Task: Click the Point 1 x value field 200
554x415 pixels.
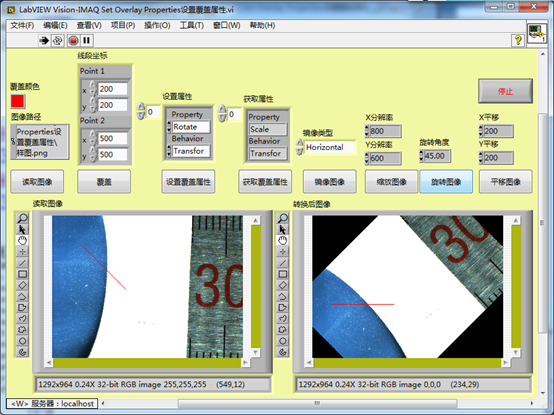Action: click(112, 89)
